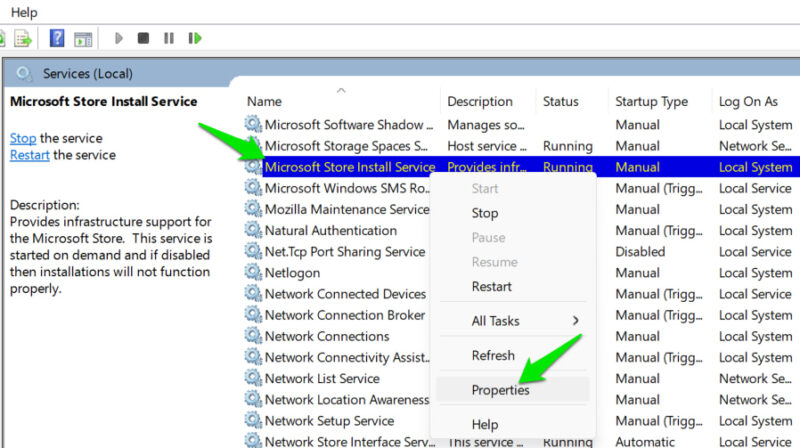Image resolution: width=800 pixels, height=448 pixels.
Task: Click the Running status of Microsoft Storage Spaces
Action: click(x=567, y=146)
